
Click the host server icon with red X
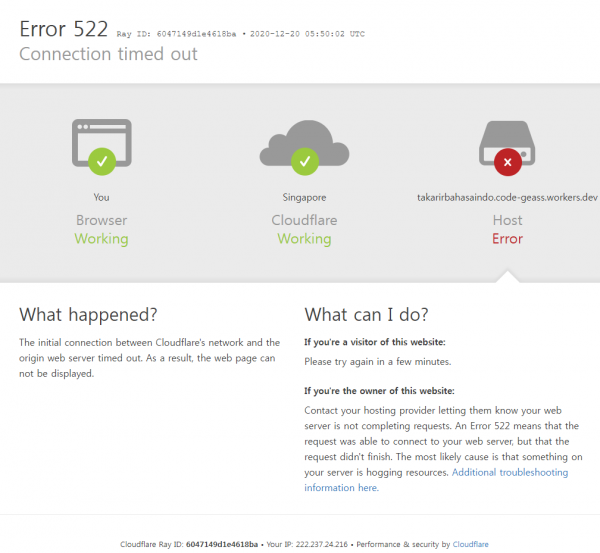pos(507,148)
